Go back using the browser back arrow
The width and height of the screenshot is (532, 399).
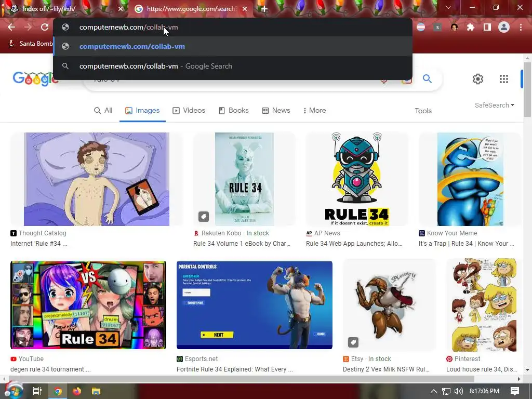tap(11, 27)
